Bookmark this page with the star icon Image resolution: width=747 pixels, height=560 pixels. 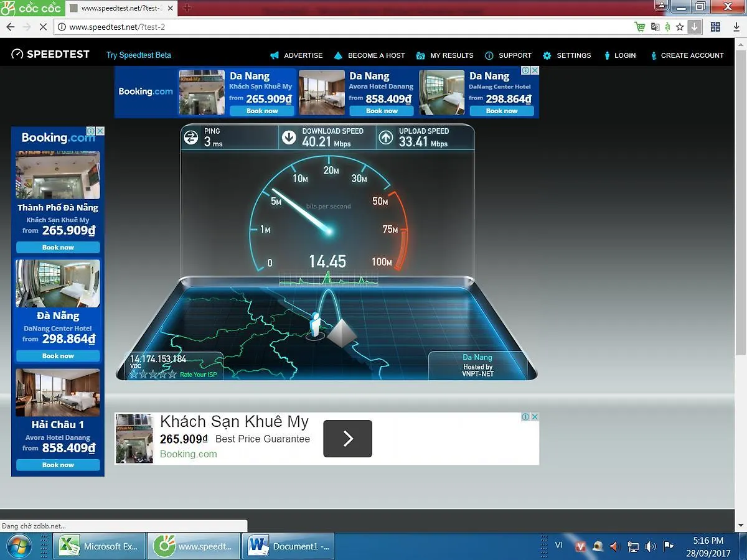coord(680,27)
